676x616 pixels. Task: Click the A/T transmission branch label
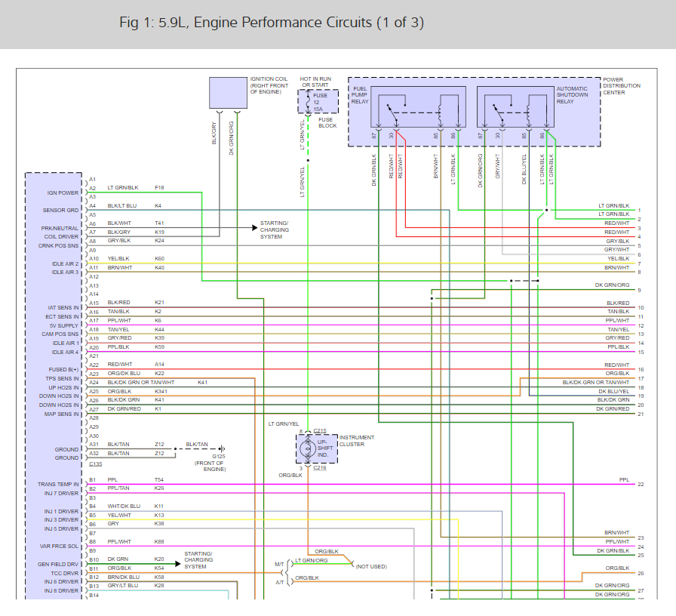coord(278,582)
